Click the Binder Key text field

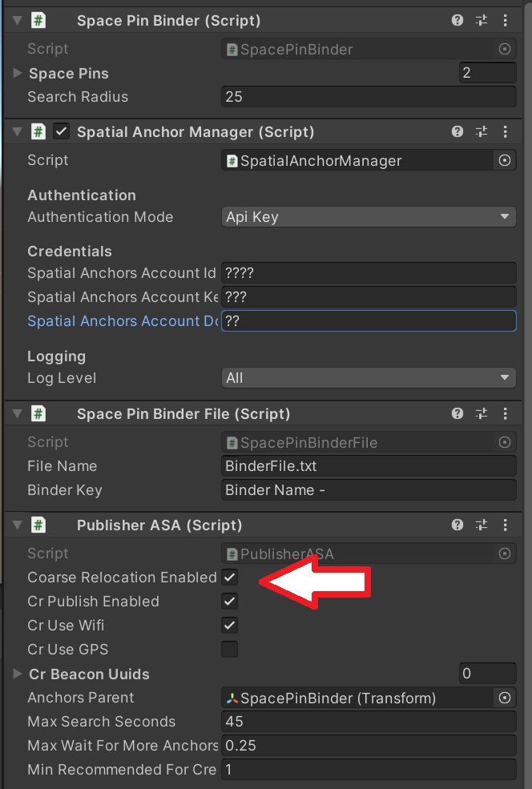(x=369, y=490)
